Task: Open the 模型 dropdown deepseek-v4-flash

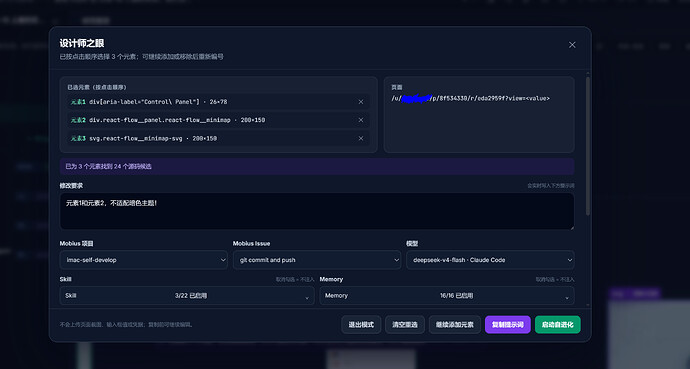Action: coord(490,260)
